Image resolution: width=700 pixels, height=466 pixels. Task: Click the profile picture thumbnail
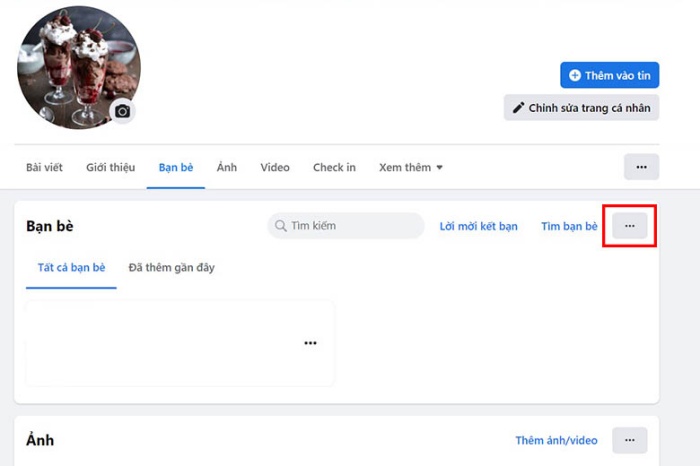(78, 67)
